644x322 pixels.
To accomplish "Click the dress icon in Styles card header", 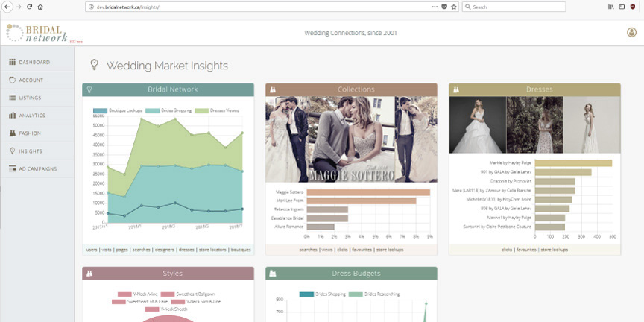I will tap(89, 274).
